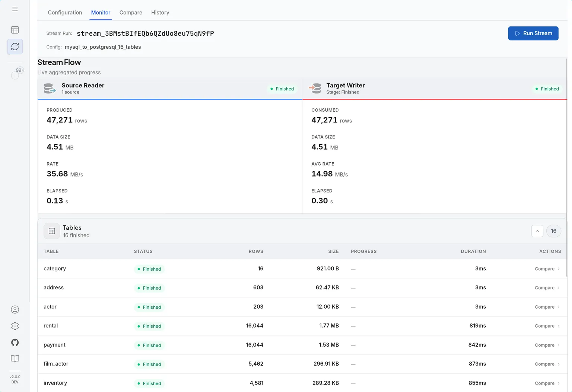The image size is (572, 392).
Task: Click the 16 tables count badge
Action: tap(553, 231)
